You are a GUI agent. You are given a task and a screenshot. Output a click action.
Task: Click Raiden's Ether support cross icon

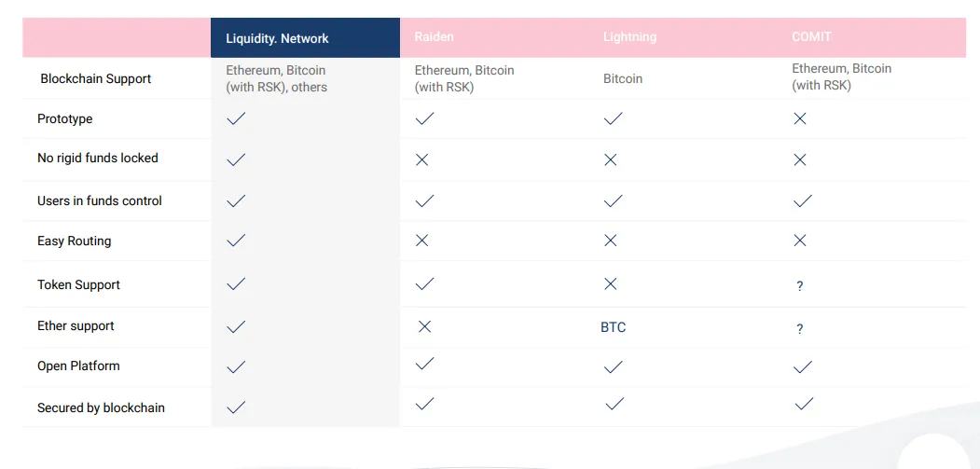tap(424, 326)
